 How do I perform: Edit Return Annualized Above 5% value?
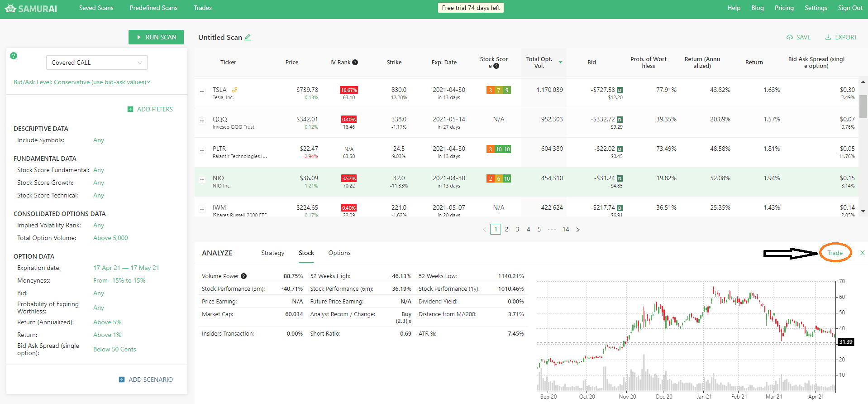[x=107, y=322]
